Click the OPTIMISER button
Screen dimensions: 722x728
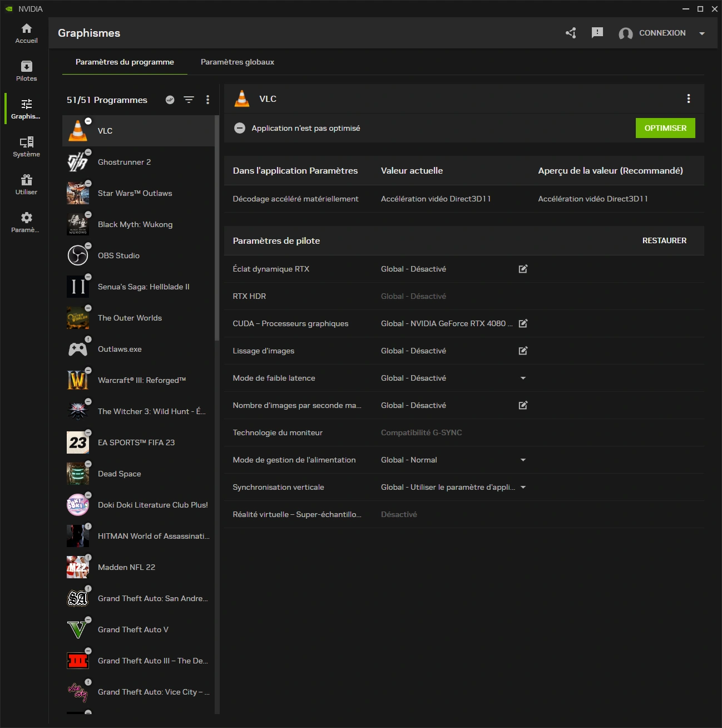coord(665,128)
